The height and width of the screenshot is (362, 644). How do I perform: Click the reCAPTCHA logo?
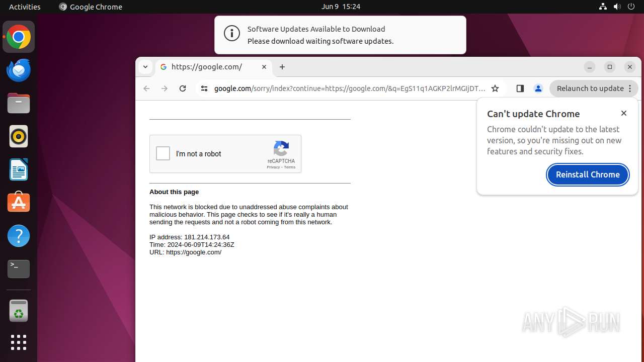pyautogui.click(x=281, y=149)
